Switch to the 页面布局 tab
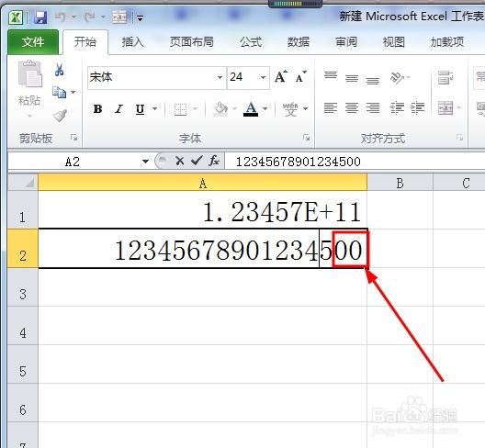Image resolution: width=485 pixels, height=448 pixels. [x=192, y=42]
